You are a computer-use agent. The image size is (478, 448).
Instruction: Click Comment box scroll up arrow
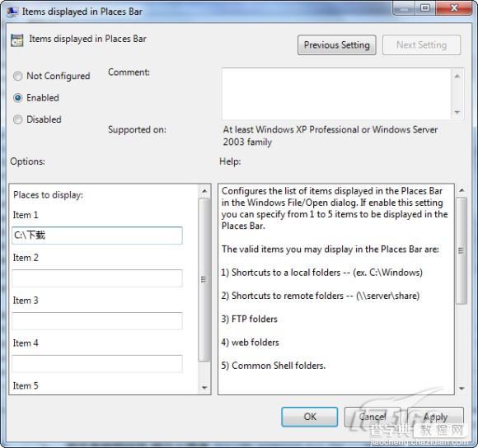[457, 76]
